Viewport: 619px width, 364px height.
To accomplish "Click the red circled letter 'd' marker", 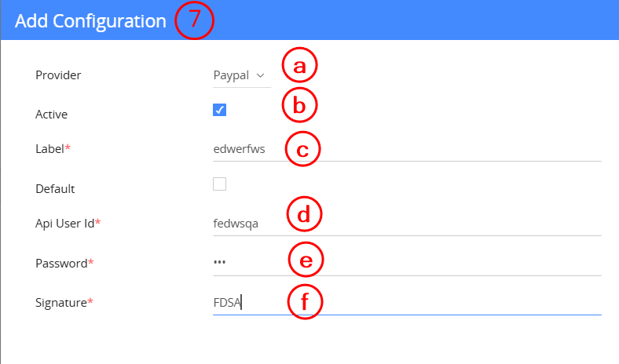I will point(304,214).
